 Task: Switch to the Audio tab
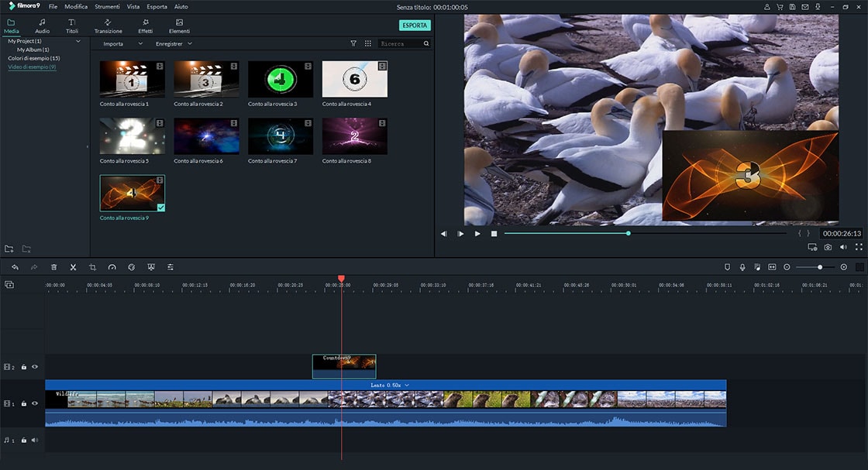tap(42, 26)
